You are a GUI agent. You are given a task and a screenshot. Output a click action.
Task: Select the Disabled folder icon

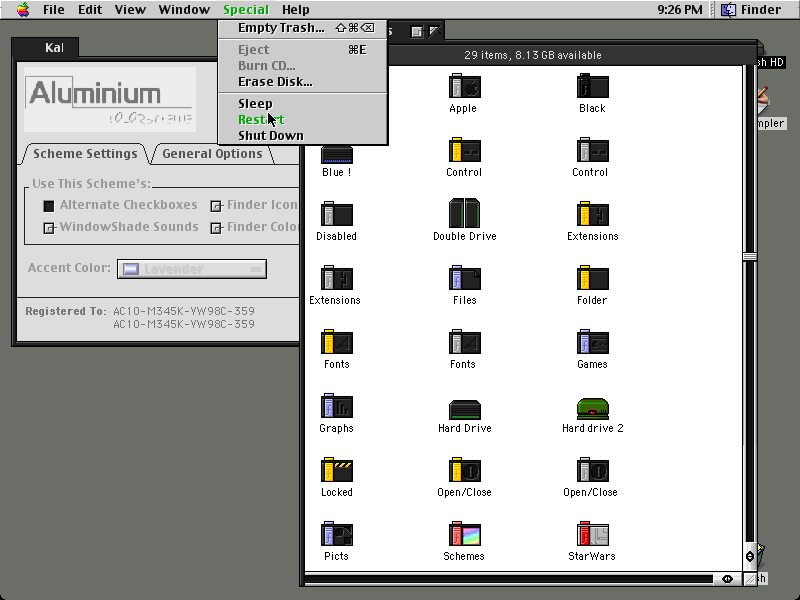[337, 214]
